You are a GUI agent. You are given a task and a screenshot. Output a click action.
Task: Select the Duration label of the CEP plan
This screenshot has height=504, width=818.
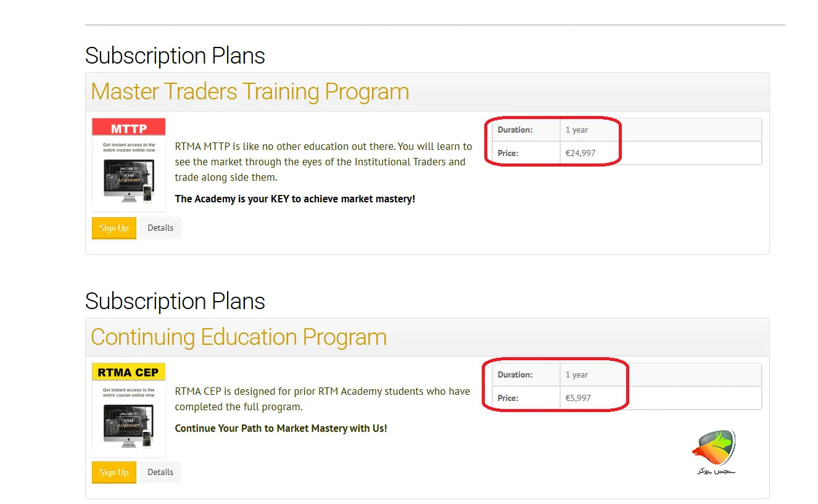click(515, 375)
